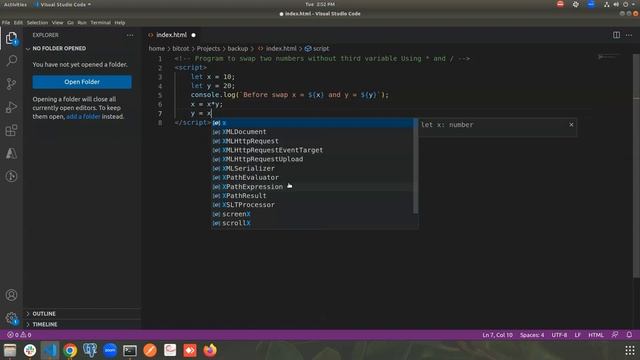Open the Run and Debug view

tap(11, 107)
